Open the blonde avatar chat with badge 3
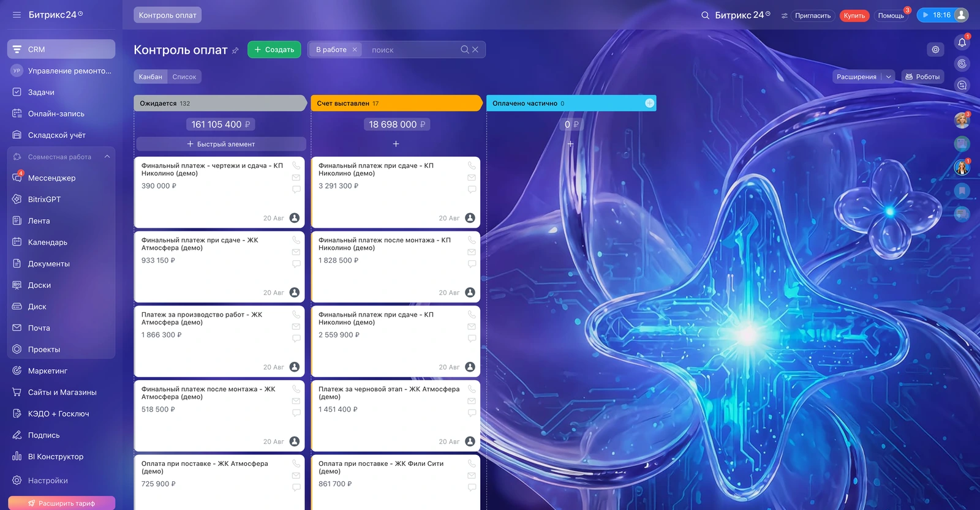The width and height of the screenshot is (980, 510). click(962, 121)
